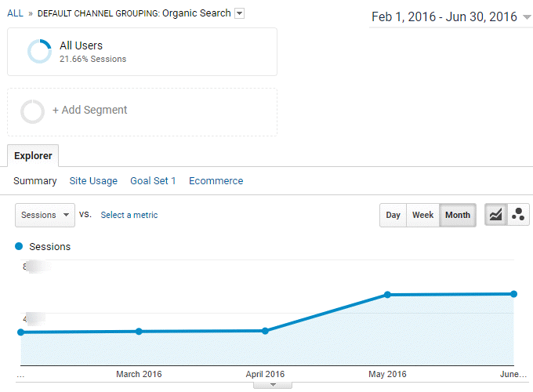Open the Ecommerce view
The width and height of the screenshot is (533, 392).
(x=216, y=181)
